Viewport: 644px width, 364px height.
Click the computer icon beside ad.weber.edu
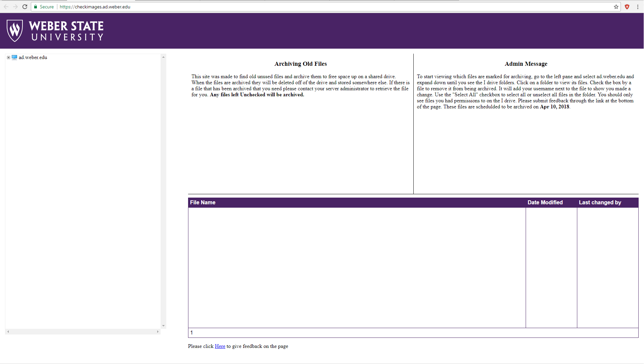(x=14, y=57)
